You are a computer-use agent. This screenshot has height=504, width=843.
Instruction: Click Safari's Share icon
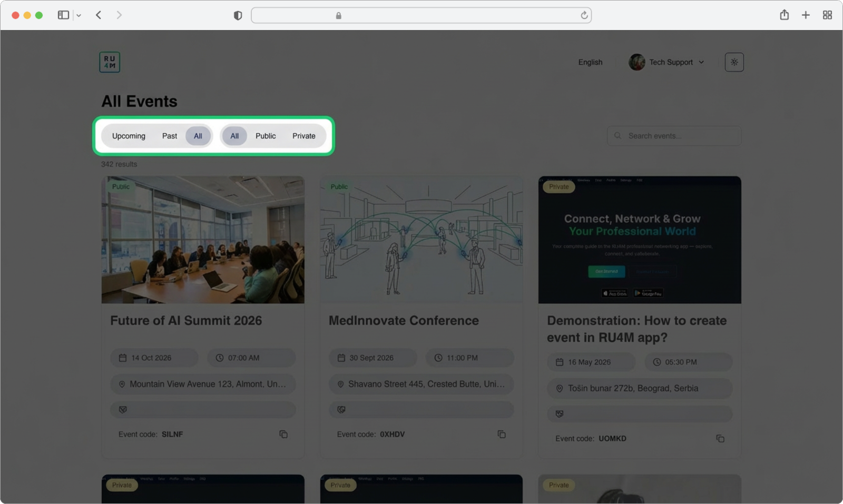click(784, 15)
